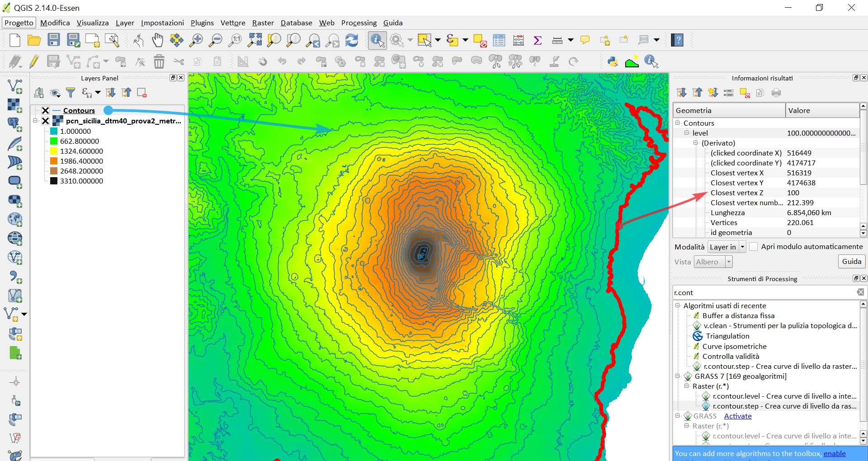
Task: Select the Pan Map hand tool
Action: tap(157, 40)
